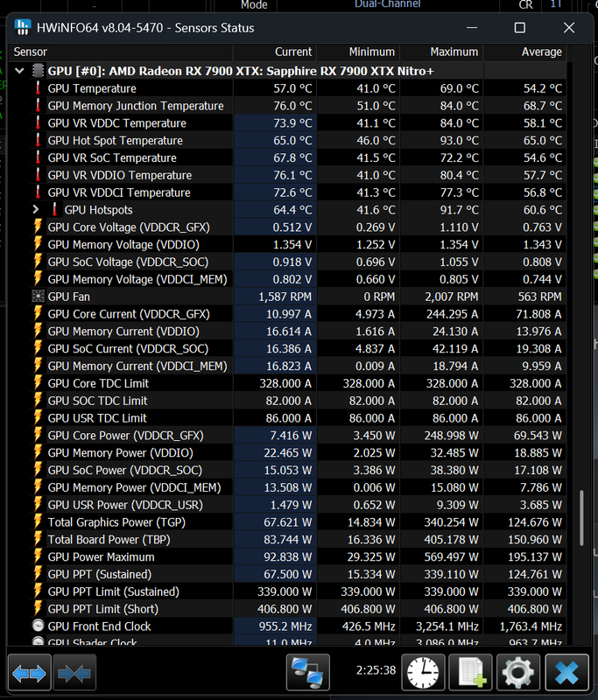Click the vertical scrollbar thumb in sensor list
The image size is (598, 700).
point(581,518)
